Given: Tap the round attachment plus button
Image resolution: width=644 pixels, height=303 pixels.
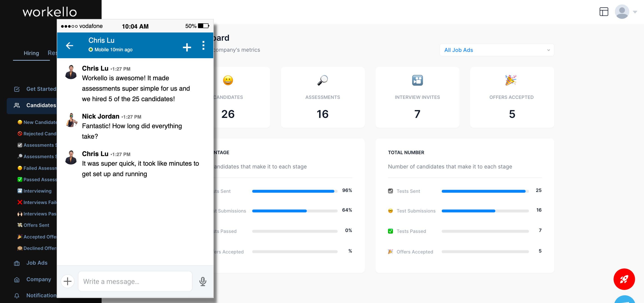Looking at the screenshot, I should coord(67,281).
